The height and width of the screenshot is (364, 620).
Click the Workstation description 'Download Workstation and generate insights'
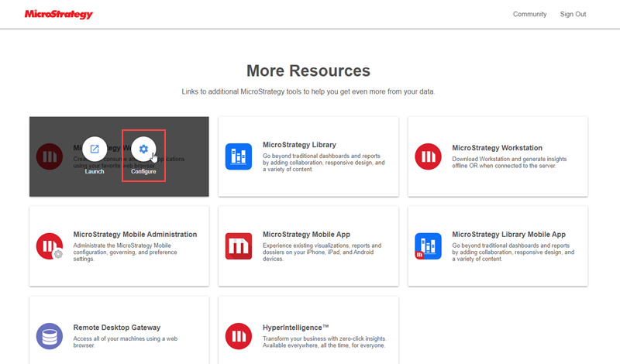[x=509, y=163]
